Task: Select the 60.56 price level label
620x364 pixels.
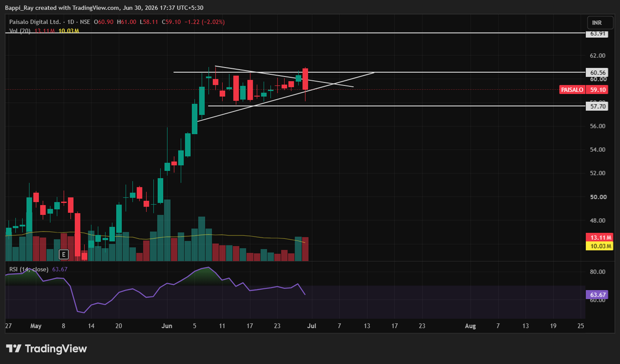Action: pos(598,73)
